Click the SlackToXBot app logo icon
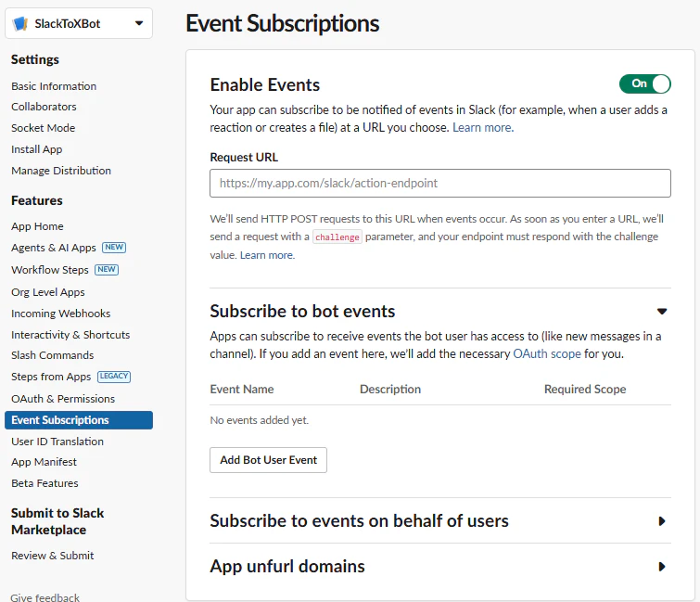This screenshot has width=700, height=602. click(x=20, y=24)
